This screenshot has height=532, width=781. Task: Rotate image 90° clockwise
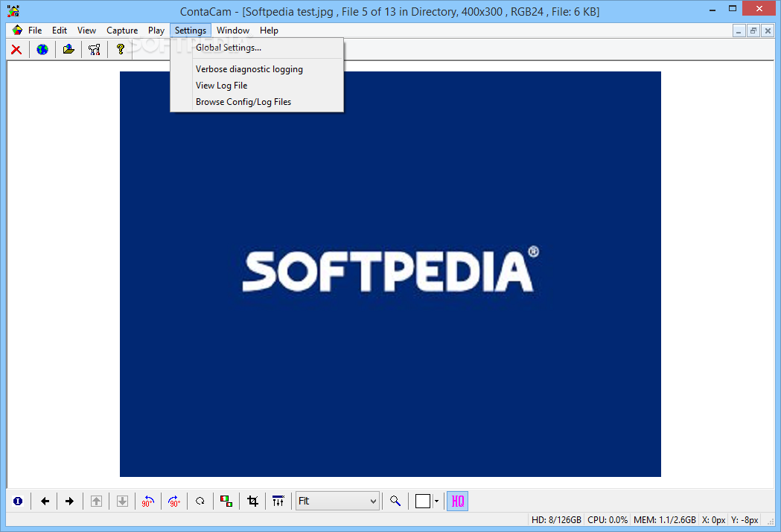[174, 501]
